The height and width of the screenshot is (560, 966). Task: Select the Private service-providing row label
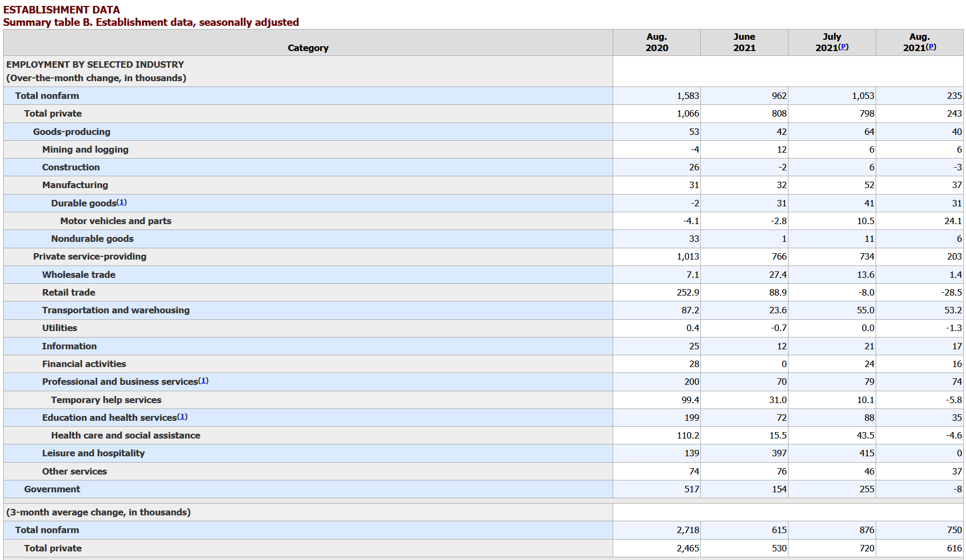point(90,256)
